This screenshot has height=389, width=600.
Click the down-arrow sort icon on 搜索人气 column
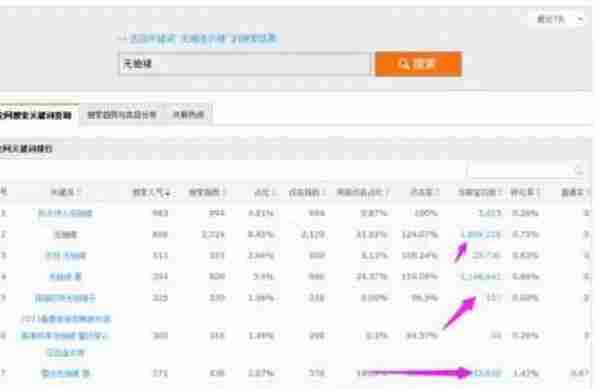168,193
